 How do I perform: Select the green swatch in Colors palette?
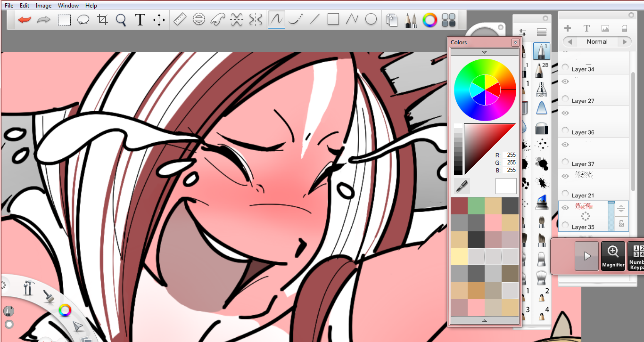(x=476, y=206)
